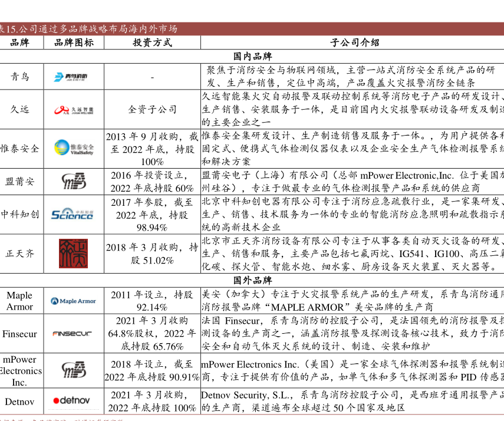Select the blue Science logo
This screenshot has width=504, height=421.
[73, 214]
